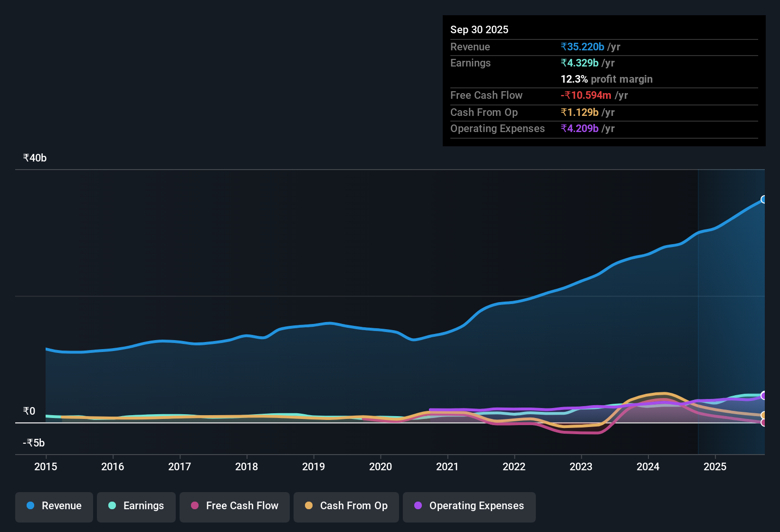Click the orange Cash From Op legend dot
The height and width of the screenshot is (532, 780).
click(309, 506)
